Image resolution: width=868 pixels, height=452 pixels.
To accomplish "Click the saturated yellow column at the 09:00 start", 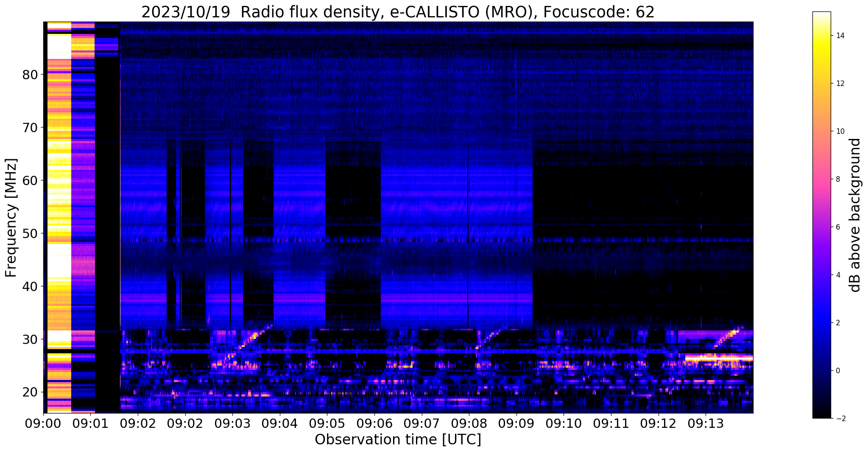I will tap(59, 217).
